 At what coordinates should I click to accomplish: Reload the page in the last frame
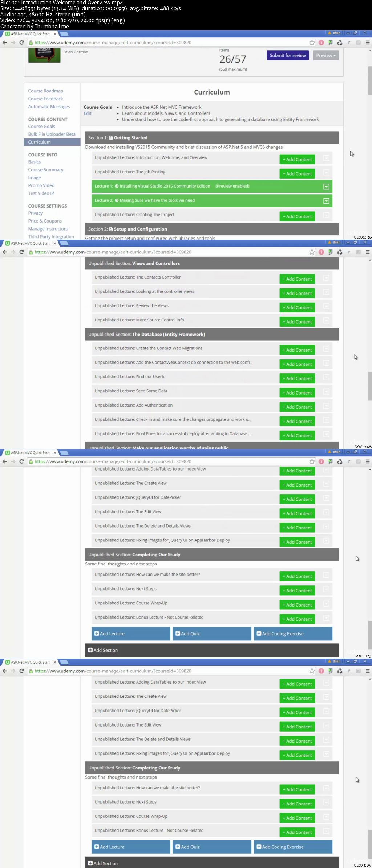[21, 671]
